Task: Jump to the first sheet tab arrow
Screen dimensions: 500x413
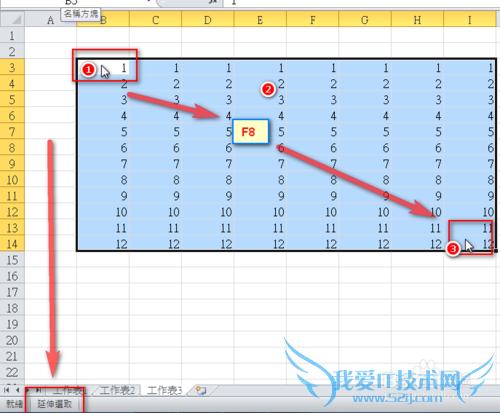Action: click(x=6, y=390)
